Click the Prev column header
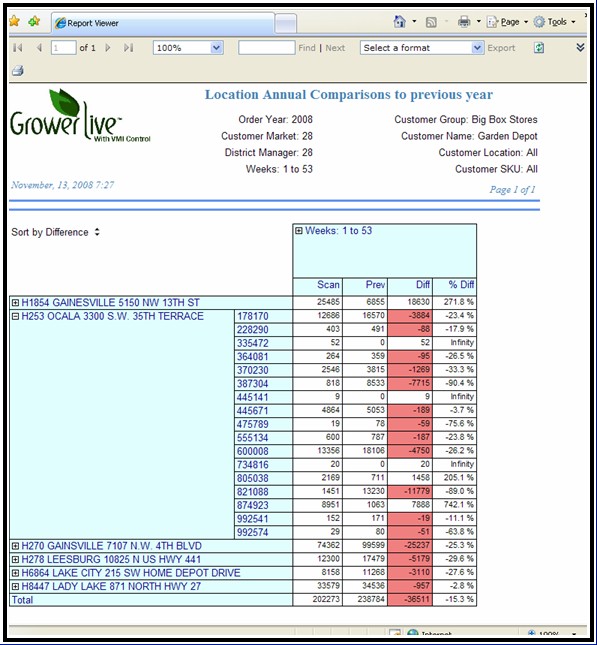The image size is (597, 645). [x=365, y=285]
